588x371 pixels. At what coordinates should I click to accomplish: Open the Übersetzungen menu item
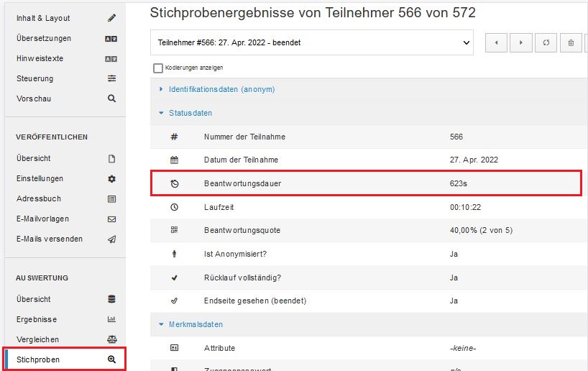[44, 38]
